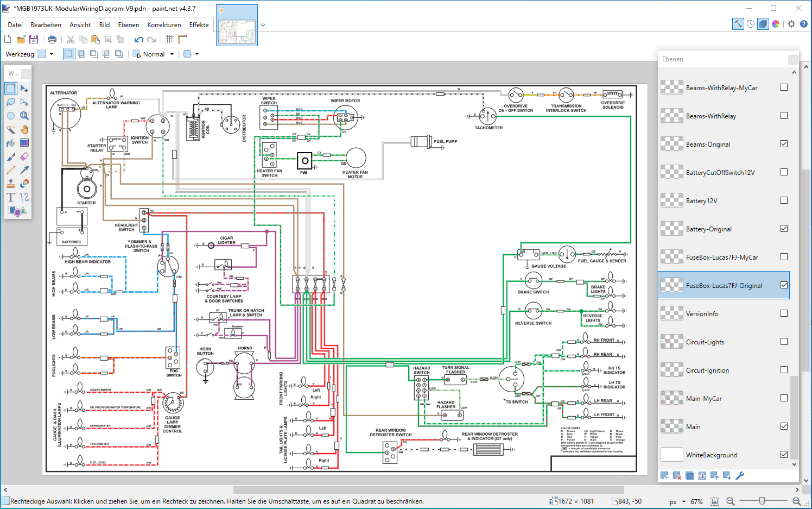Image resolution: width=812 pixels, height=509 pixels.
Task: Select the Magic Wand tool
Action: [x=11, y=129]
